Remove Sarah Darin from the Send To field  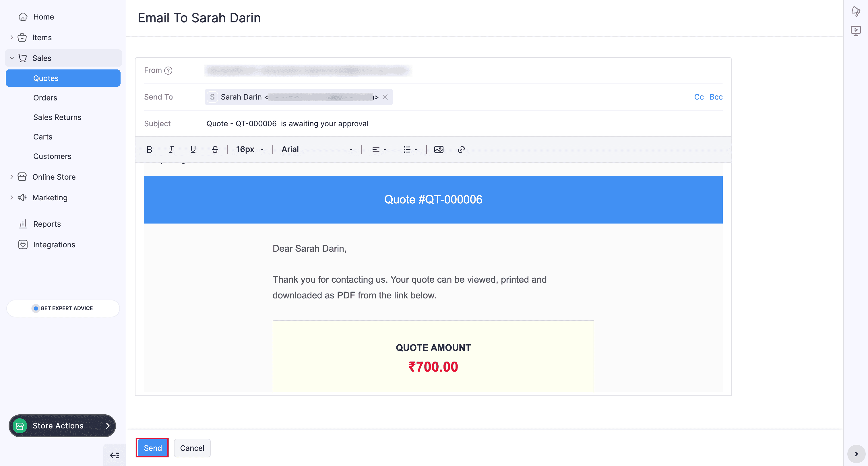(385, 97)
